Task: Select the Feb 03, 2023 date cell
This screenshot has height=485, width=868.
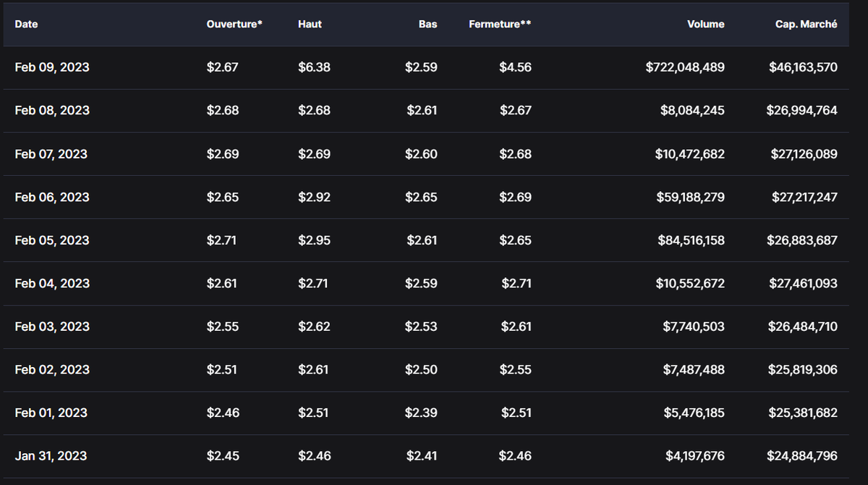Action: pos(52,326)
